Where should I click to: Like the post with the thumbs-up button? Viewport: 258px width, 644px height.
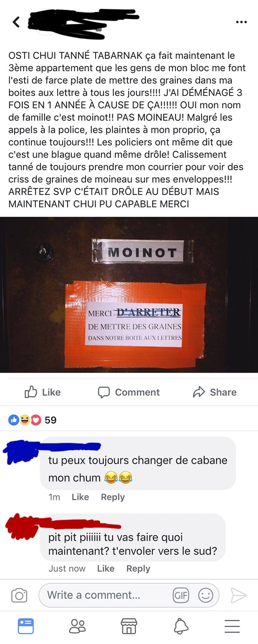43,392
